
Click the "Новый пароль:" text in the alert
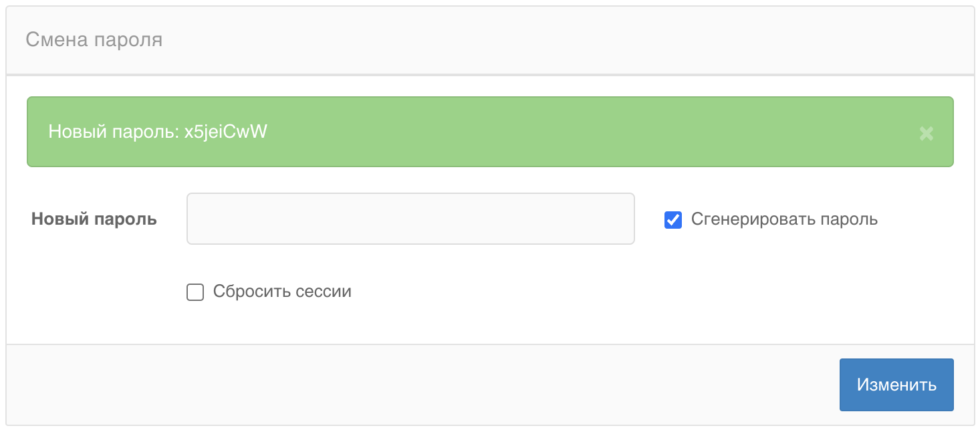click(114, 132)
